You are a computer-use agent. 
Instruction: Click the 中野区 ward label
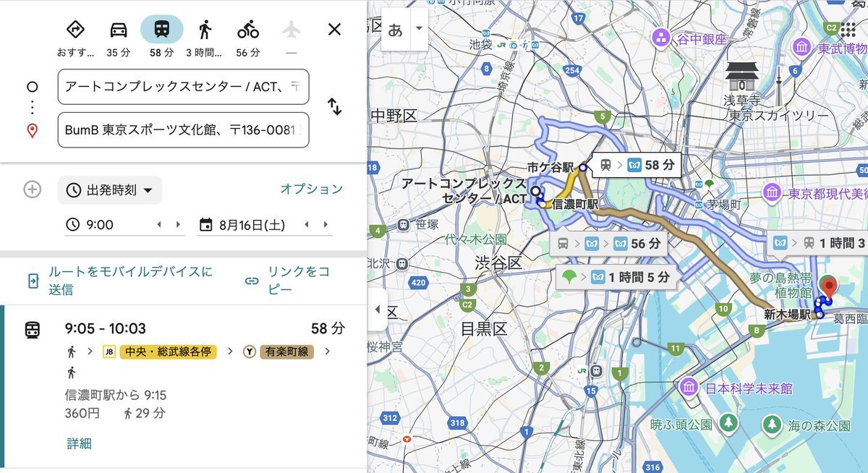pos(393,116)
